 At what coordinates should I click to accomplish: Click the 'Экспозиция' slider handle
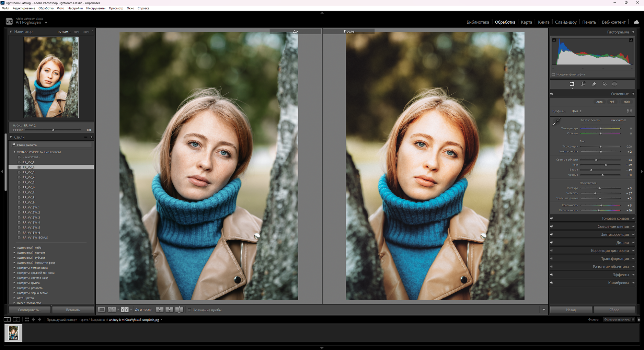pyautogui.click(x=600, y=147)
